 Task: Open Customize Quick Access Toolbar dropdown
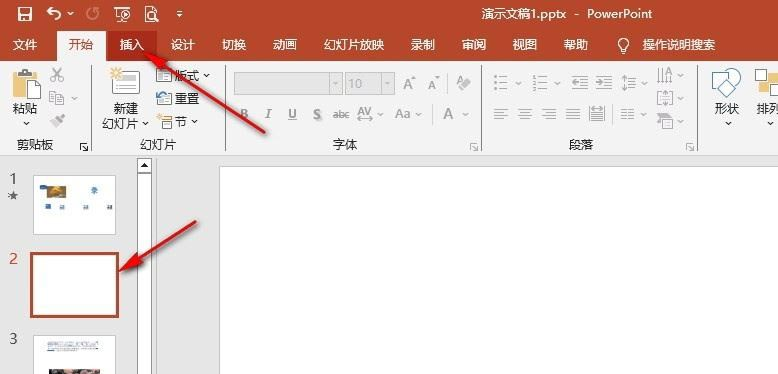180,14
